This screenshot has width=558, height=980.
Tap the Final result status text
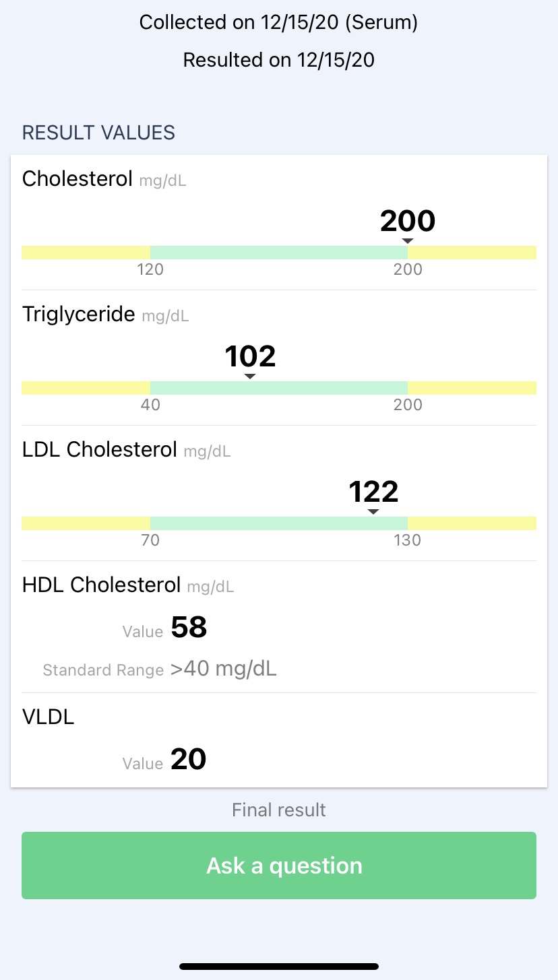tap(279, 810)
